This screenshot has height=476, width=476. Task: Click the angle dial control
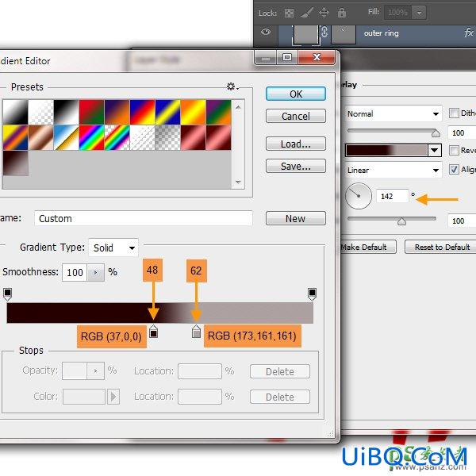click(x=359, y=196)
